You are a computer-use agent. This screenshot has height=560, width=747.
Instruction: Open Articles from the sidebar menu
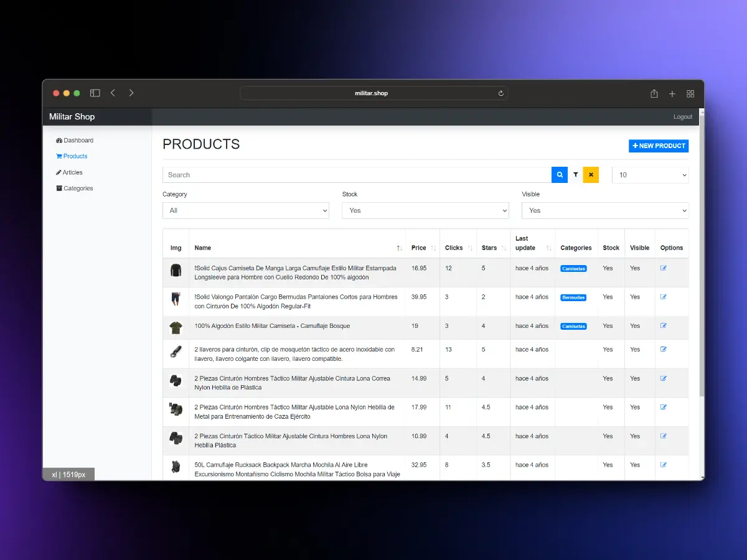(72, 172)
